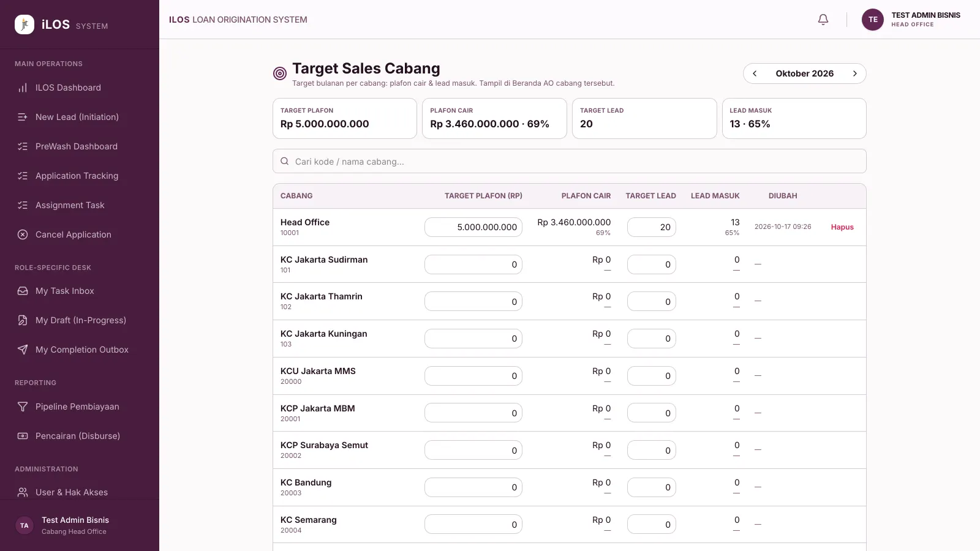Click the KC Jakarta Kuningan branch name

point(324,334)
